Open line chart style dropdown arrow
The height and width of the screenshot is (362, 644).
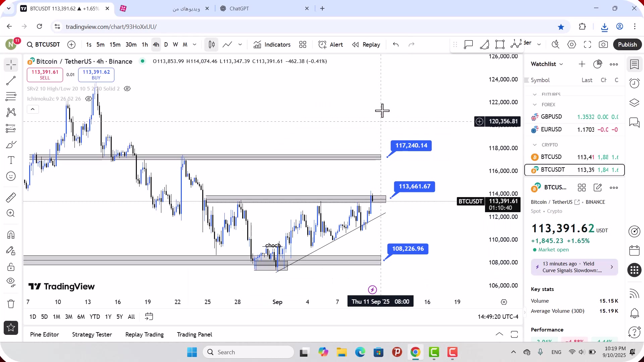[240, 45]
